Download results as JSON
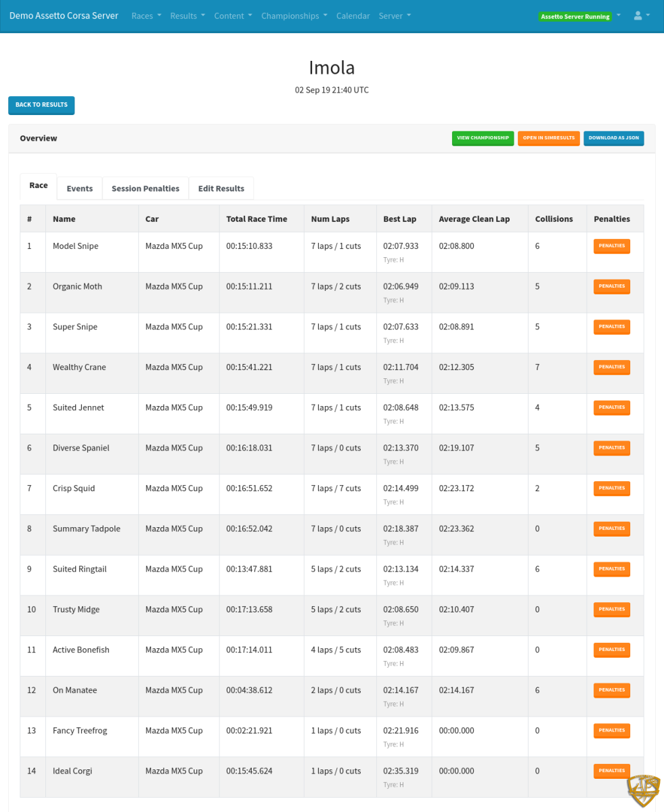The height and width of the screenshot is (812, 664). (613, 138)
